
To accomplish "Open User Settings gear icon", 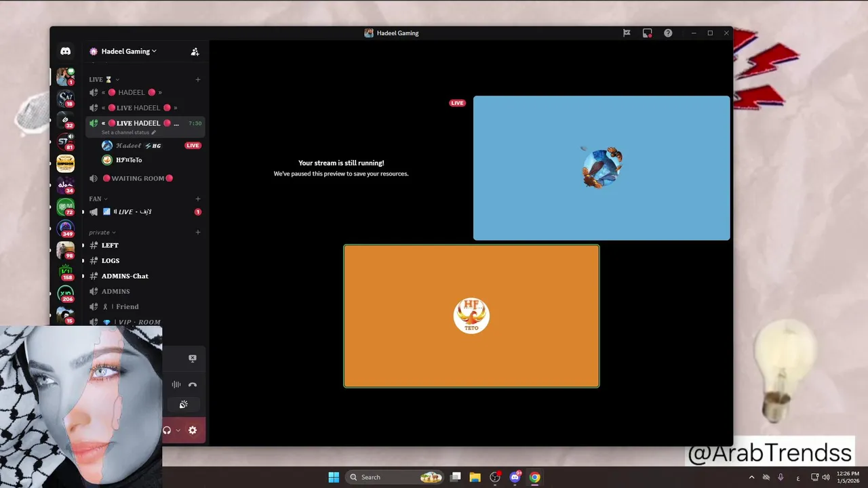I will click(x=193, y=430).
